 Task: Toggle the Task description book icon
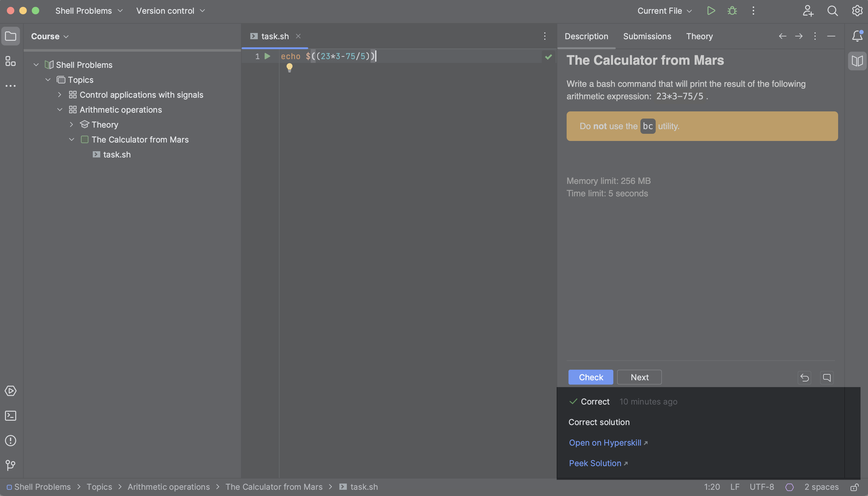tap(857, 61)
